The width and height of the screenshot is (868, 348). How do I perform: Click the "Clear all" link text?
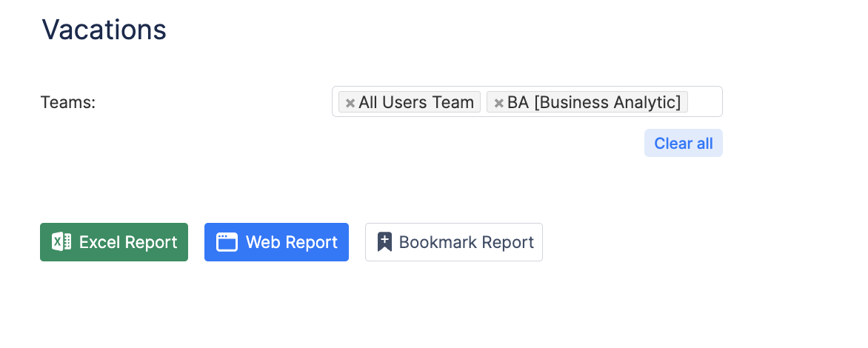(x=683, y=144)
